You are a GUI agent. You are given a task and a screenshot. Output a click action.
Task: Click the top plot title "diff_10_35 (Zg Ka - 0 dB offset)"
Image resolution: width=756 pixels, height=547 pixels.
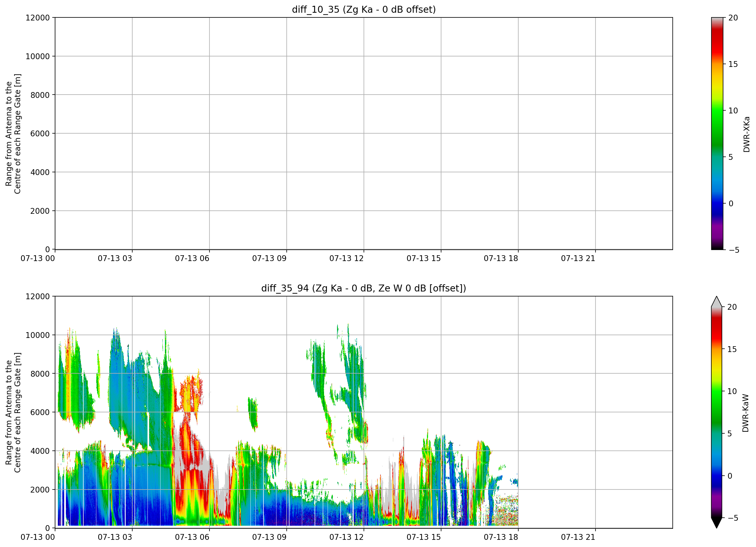point(364,9)
